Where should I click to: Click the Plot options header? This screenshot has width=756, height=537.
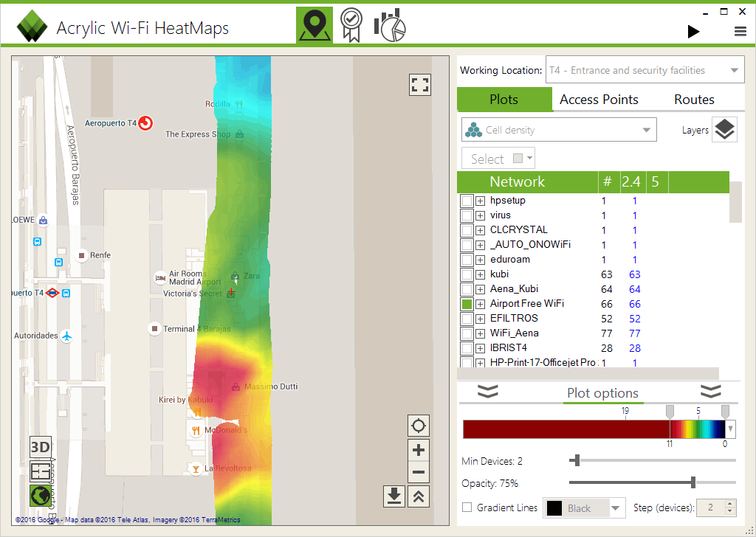coord(602,393)
